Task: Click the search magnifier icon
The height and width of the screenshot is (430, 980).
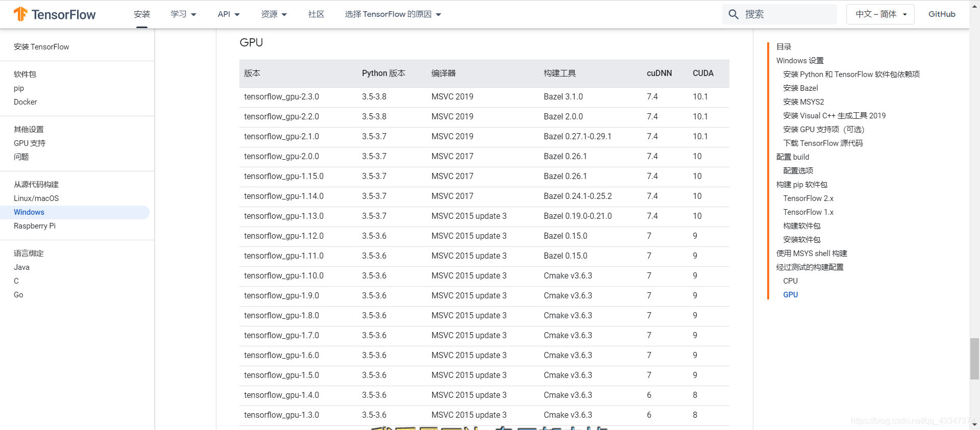Action: pos(733,14)
